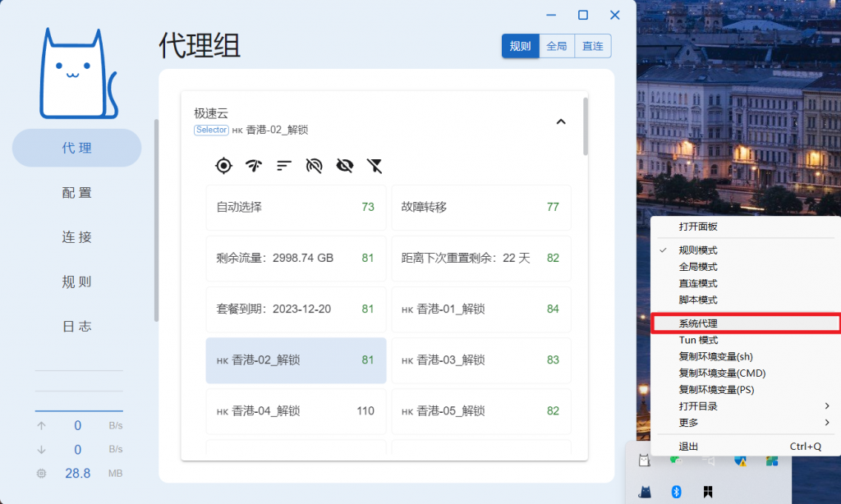Toggle checked 规则模式 in tray menu

point(746,250)
